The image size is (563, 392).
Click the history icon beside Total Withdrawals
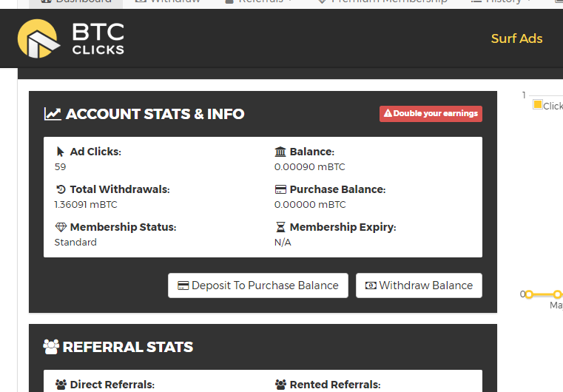tap(61, 189)
